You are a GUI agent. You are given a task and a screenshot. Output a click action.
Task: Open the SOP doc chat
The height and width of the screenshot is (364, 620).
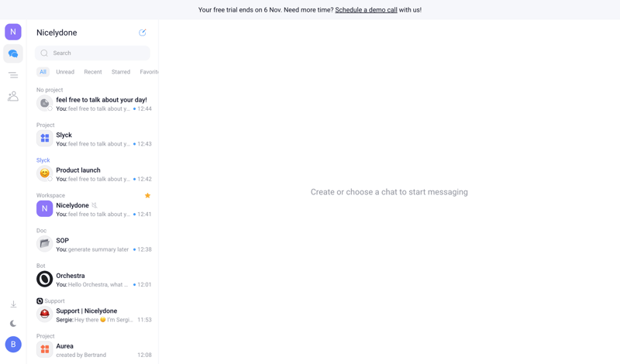pyautogui.click(x=93, y=245)
